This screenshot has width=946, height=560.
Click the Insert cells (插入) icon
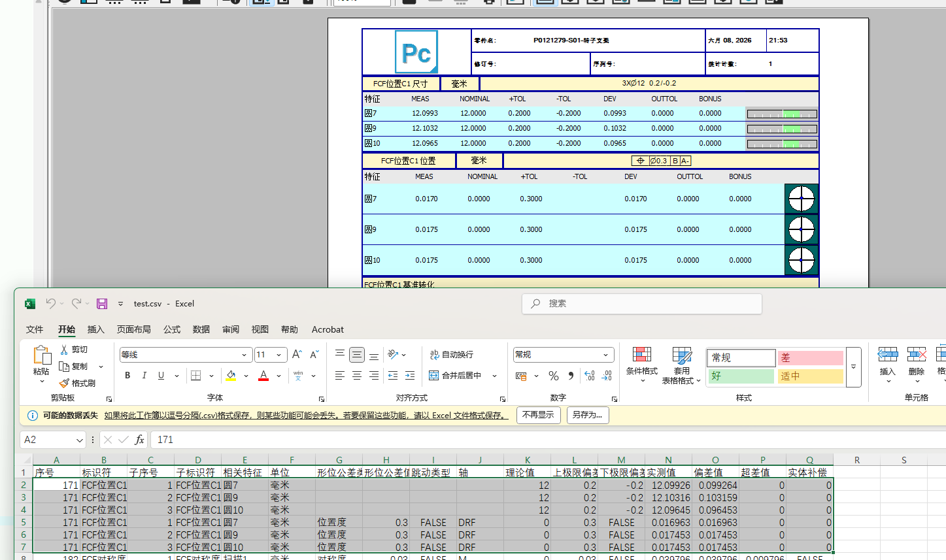(x=887, y=355)
